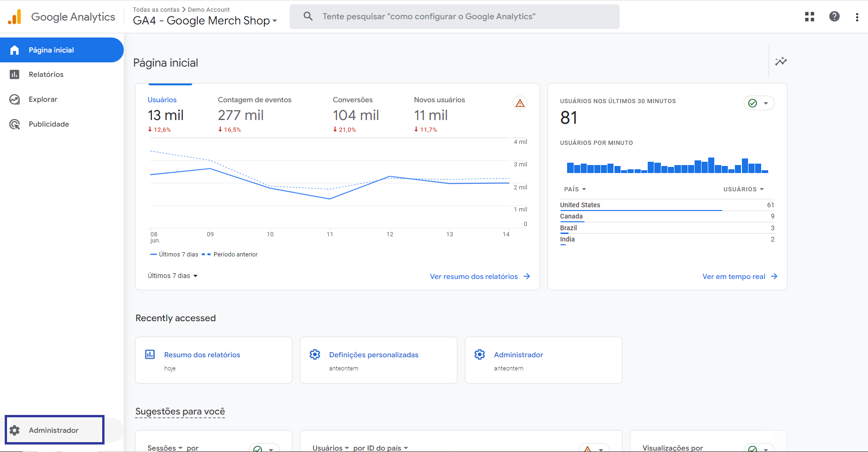Open Página inicial in the sidebar
Screen dimensions: 868x452
click(62, 50)
